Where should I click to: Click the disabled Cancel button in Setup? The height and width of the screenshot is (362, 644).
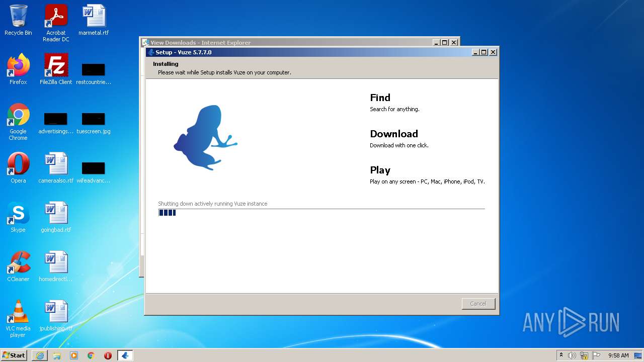point(478,304)
